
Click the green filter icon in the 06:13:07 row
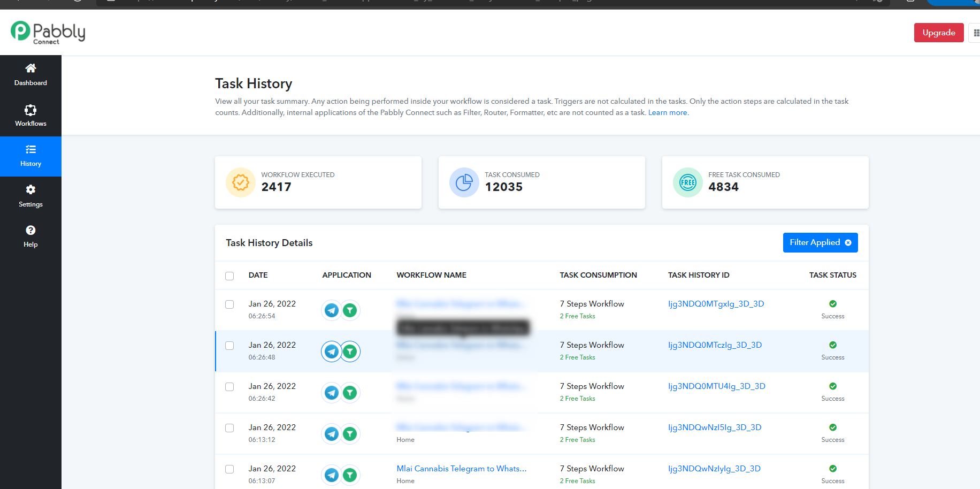[350, 475]
